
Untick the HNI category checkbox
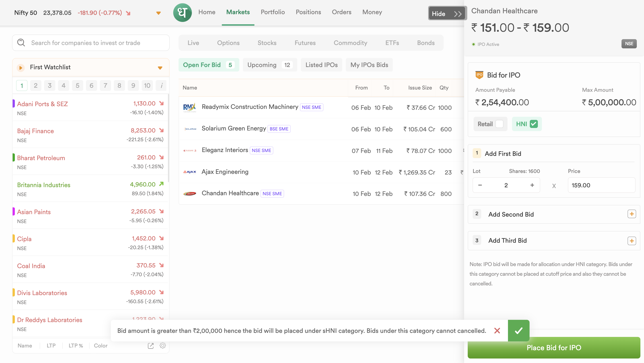(534, 124)
